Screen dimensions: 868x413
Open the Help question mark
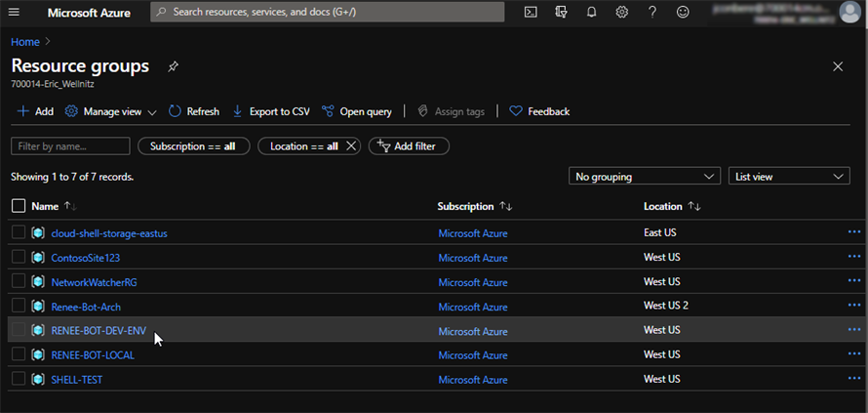coord(652,12)
